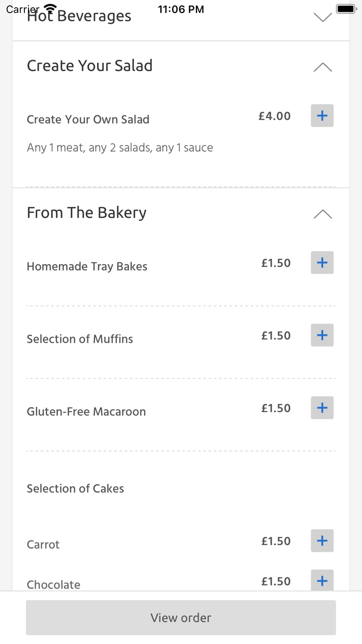Add Gluten-Free Macaroon using plus icon
Viewport: 362px width, 644px height.
pos(322,407)
